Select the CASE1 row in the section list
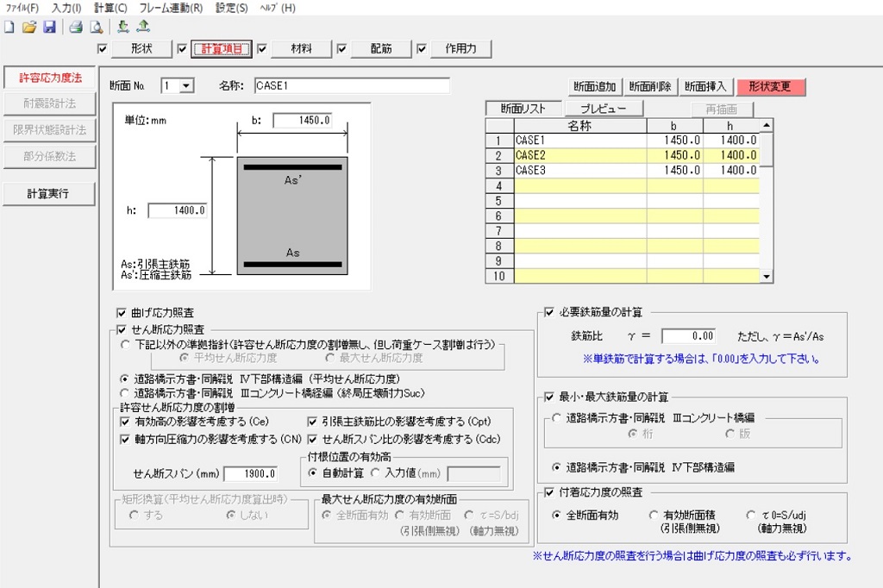This screenshot has width=883, height=588. (x=623, y=141)
